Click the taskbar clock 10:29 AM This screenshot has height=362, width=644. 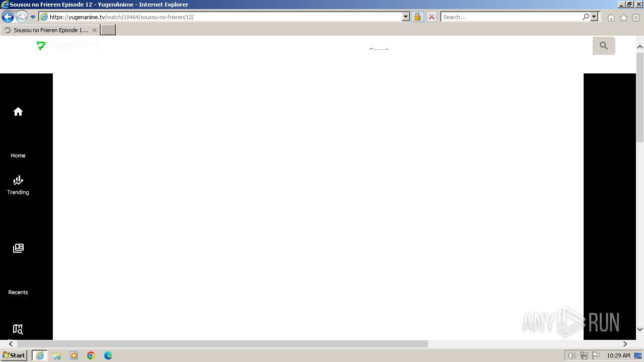click(x=618, y=355)
